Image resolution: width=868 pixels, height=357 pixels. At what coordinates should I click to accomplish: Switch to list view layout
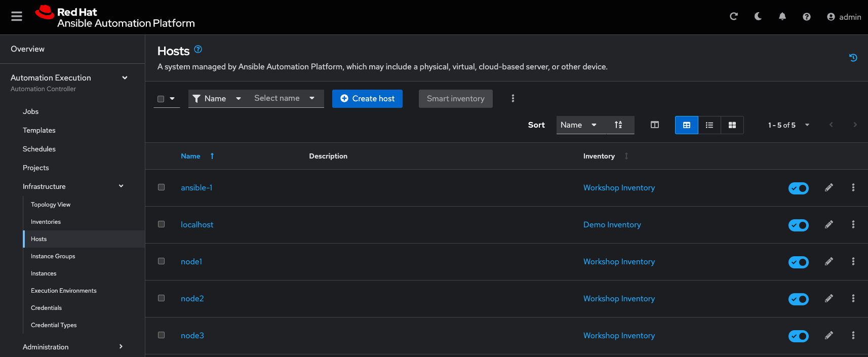pyautogui.click(x=709, y=125)
